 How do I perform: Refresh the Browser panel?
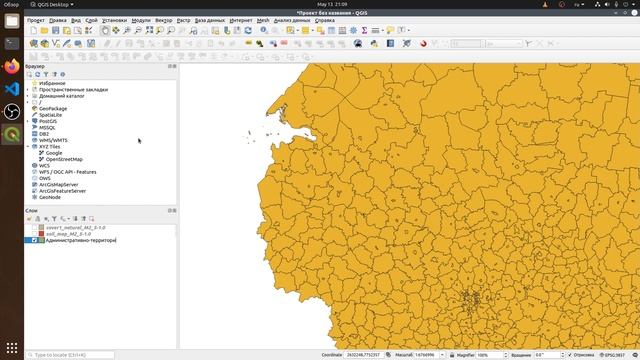[38, 74]
